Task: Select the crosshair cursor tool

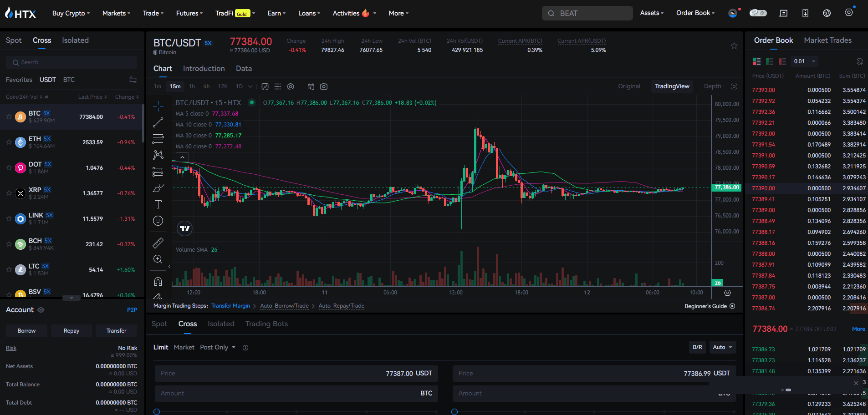Action: [158, 106]
